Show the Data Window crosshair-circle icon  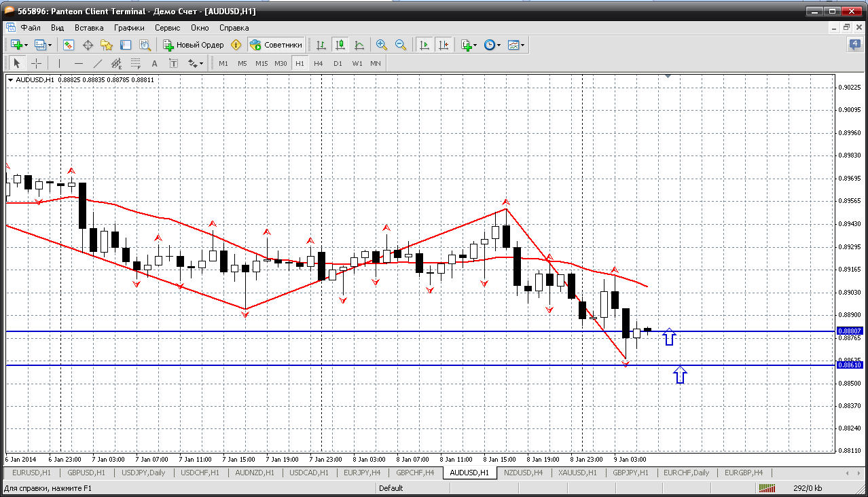88,45
